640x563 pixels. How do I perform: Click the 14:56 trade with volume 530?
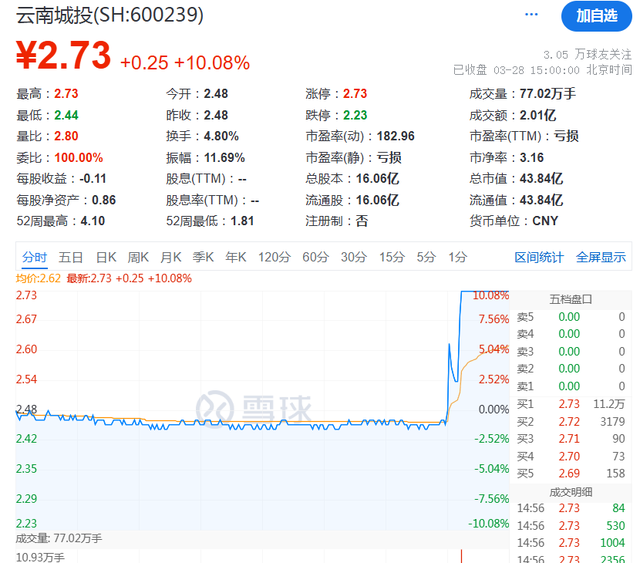[571, 526]
